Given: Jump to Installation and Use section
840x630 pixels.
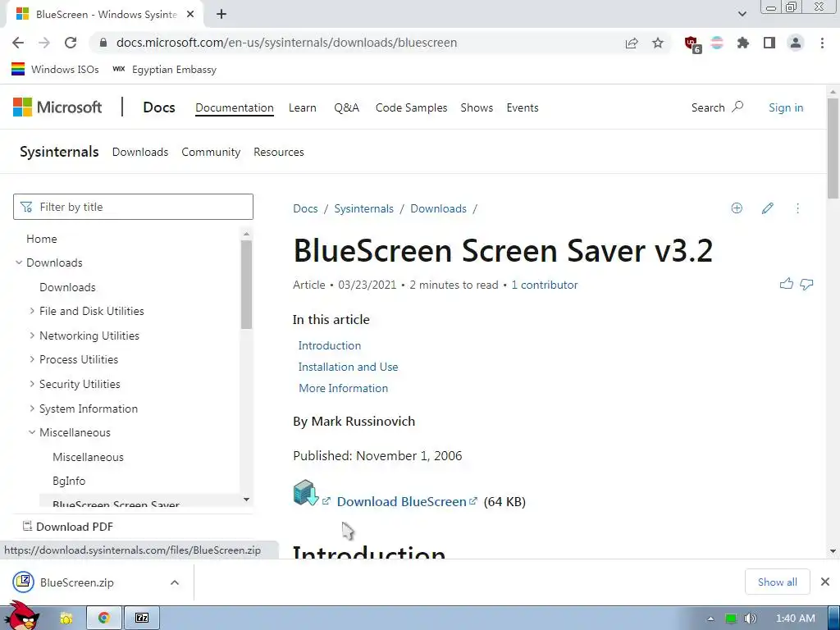Looking at the screenshot, I should tap(348, 367).
